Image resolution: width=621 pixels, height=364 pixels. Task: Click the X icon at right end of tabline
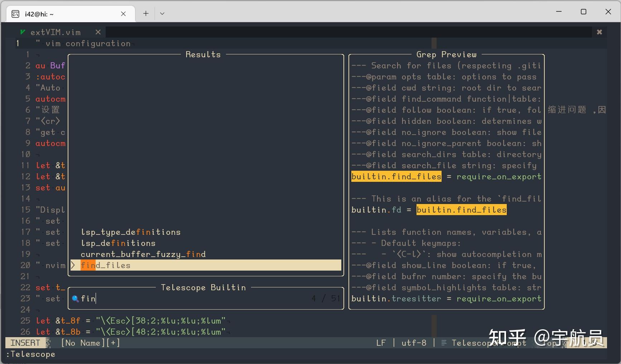pyautogui.click(x=599, y=32)
